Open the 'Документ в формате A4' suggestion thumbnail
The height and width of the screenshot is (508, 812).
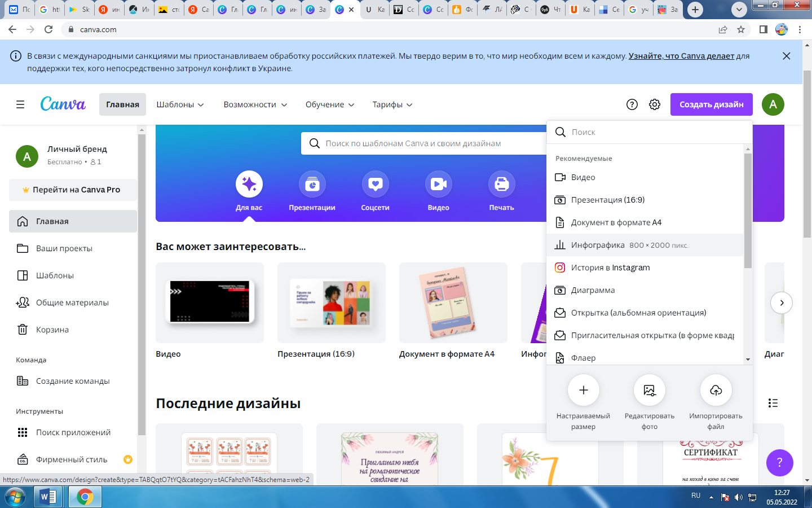pos(453,303)
